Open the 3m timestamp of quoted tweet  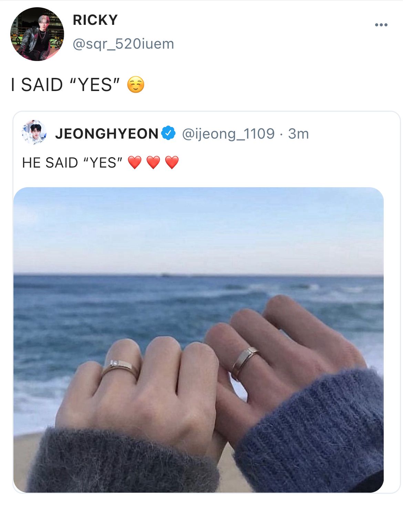pyautogui.click(x=298, y=134)
